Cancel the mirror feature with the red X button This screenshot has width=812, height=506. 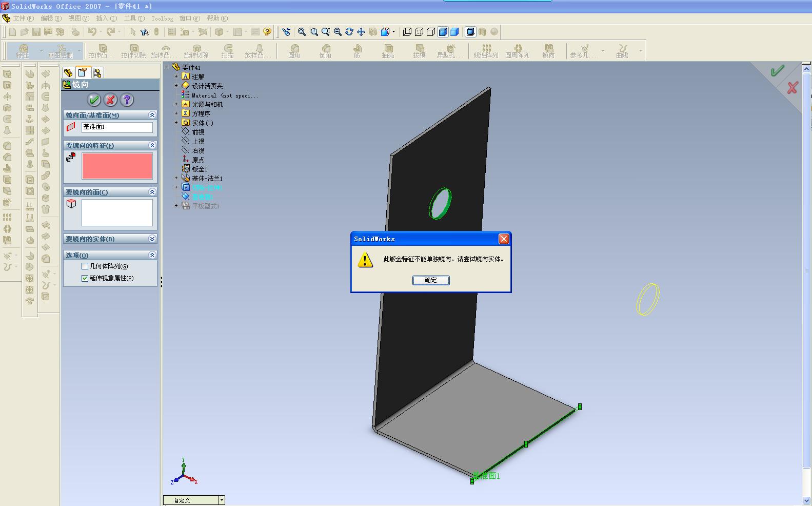coord(110,100)
